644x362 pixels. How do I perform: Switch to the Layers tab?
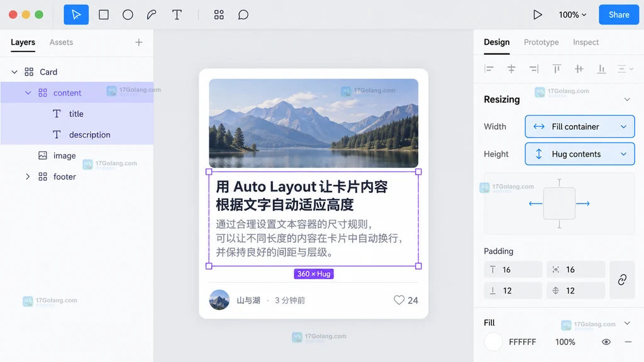pyautogui.click(x=23, y=42)
